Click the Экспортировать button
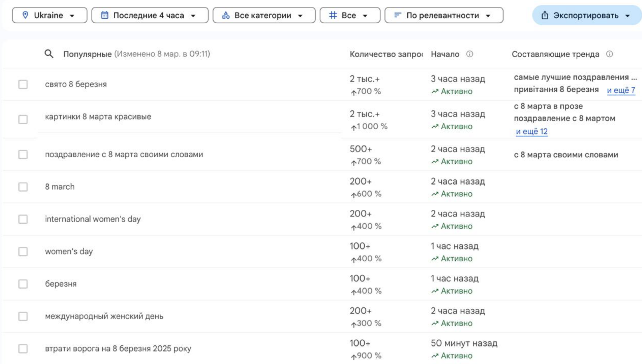 (x=586, y=15)
